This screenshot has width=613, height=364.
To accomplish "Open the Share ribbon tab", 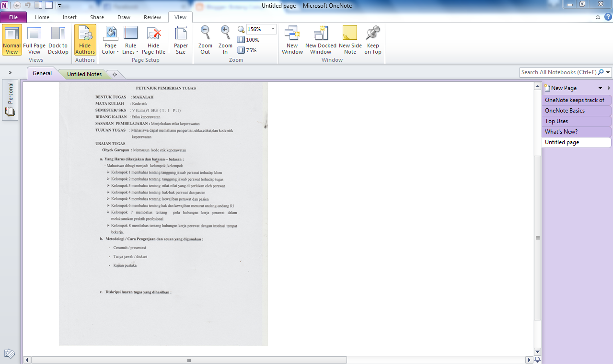I will tap(97, 17).
